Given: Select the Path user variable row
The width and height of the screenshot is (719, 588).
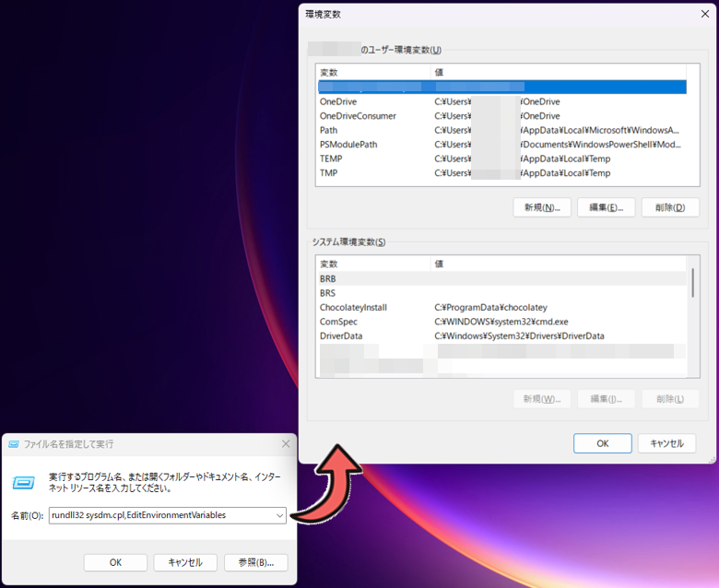Looking at the screenshot, I should click(x=502, y=130).
